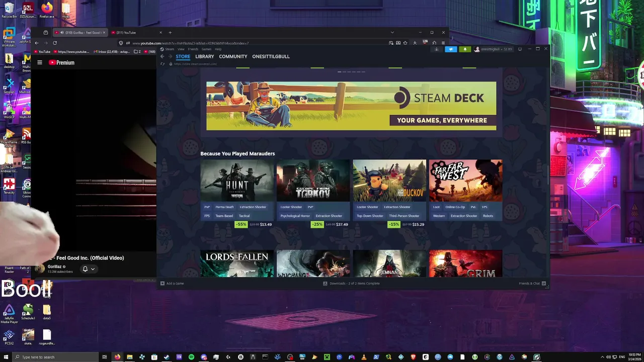This screenshot has height=362, width=644.
Task: Open Firefox downloads arrow icon
Action: click(415, 43)
